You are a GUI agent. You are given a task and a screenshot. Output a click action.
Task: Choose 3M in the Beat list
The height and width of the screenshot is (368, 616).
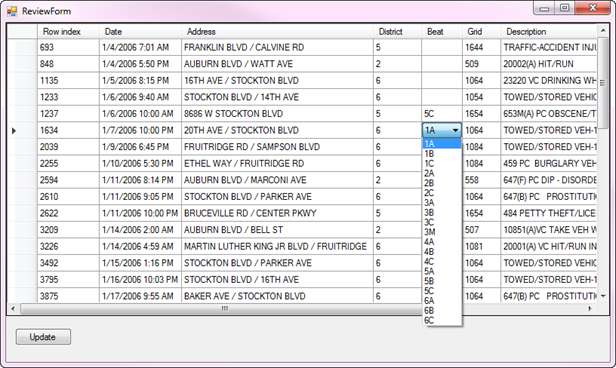click(442, 232)
